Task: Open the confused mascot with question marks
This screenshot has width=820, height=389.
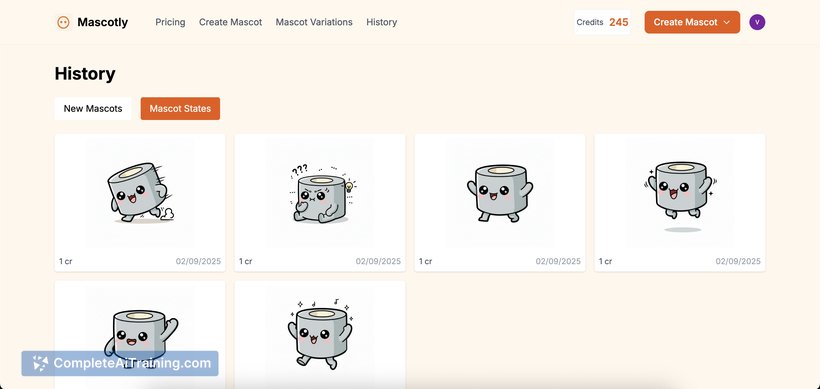Action: (x=320, y=193)
